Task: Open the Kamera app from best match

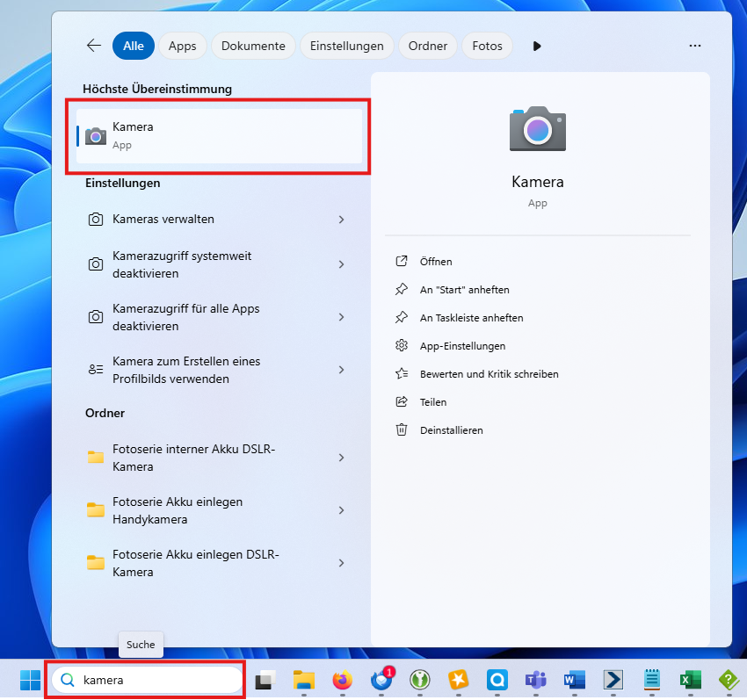Action: click(219, 135)
